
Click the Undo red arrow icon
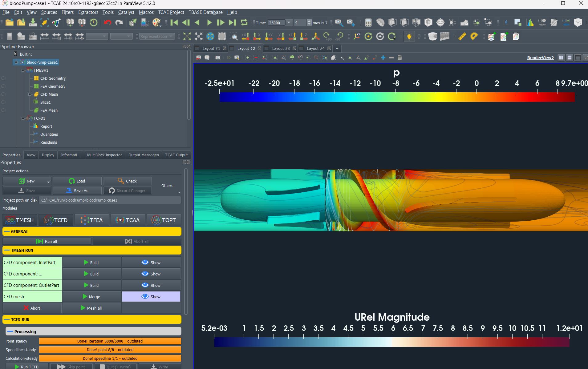107,22
